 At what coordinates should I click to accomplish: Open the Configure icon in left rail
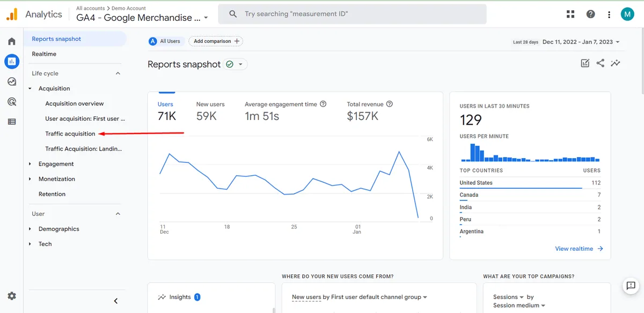point(12,122)
